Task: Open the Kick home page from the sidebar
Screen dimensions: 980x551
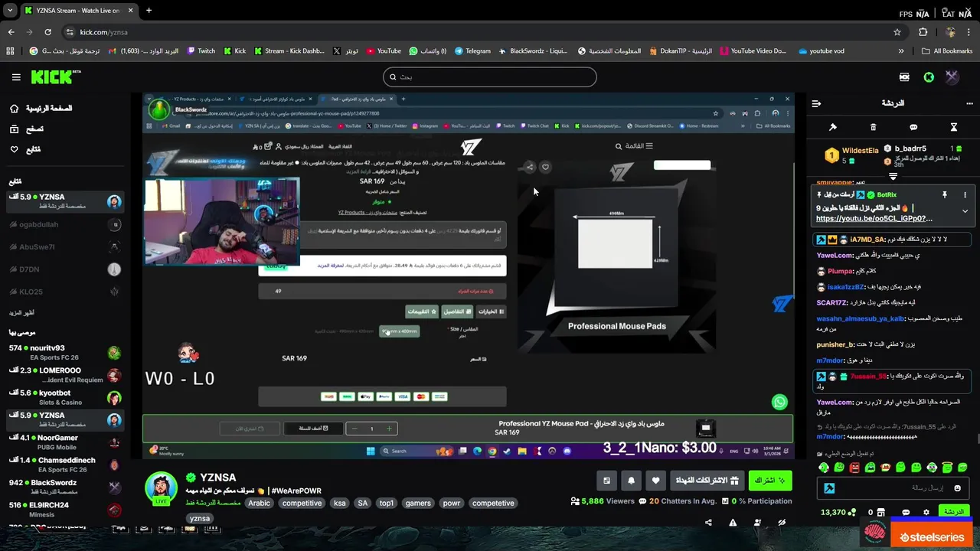Action: click(43, 109)
